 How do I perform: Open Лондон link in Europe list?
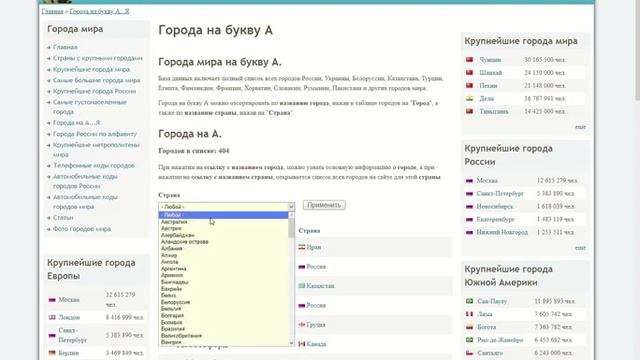click(x=69, y=317)
